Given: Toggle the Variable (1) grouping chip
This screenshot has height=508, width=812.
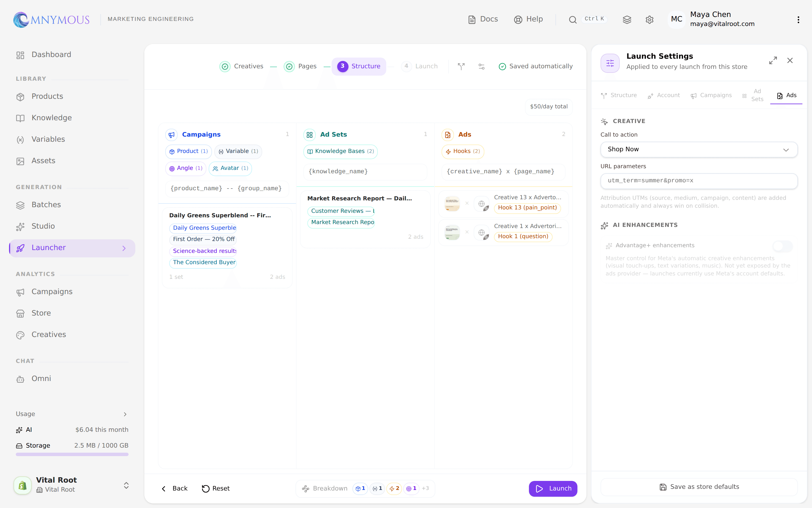Looking at the screenshot, I should pyautogui.click(x=238, y=152).
